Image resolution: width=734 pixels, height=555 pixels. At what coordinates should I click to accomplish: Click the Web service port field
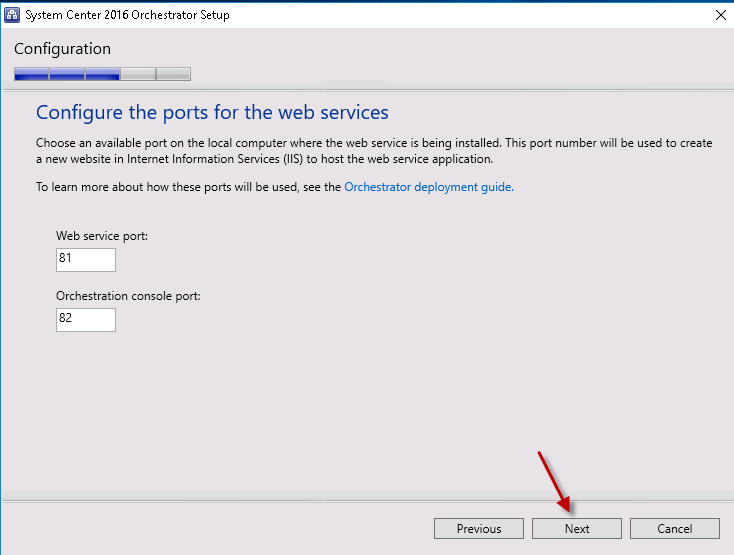coord(86,260)
